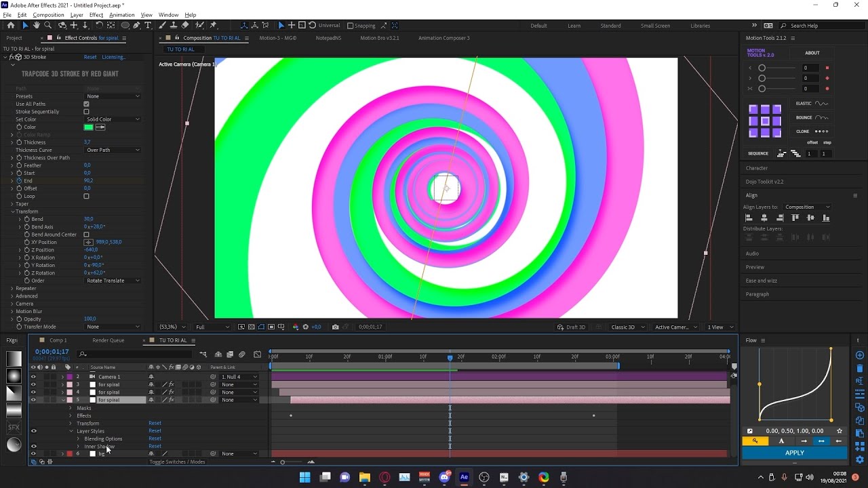Click the Windows Start button
Viewport: 868px width, 488px height.
[305, 477]
